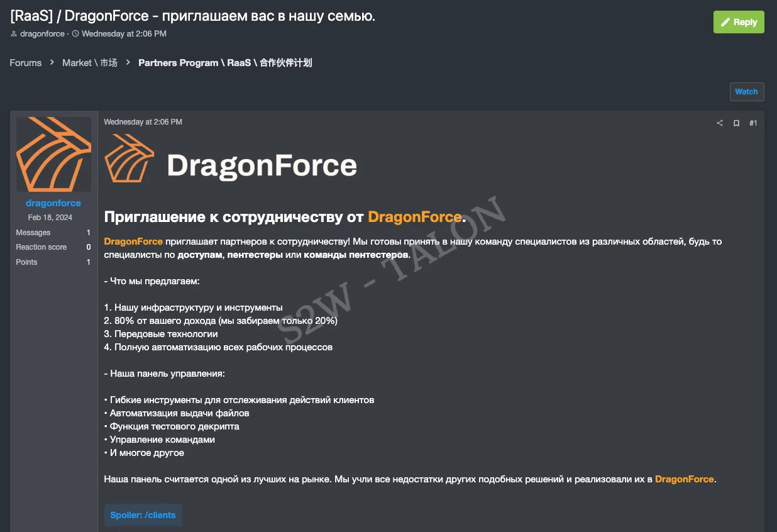Click the orange DragonForce link in the paragraph

133,241
